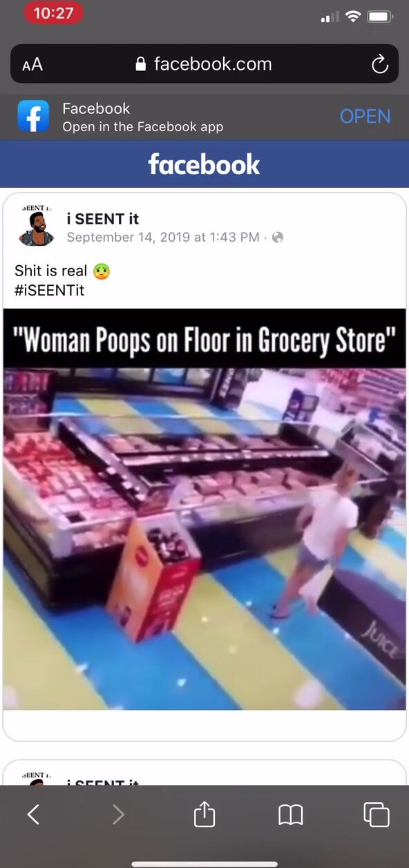Tap the Safari reload page icon

pos(379,64)
